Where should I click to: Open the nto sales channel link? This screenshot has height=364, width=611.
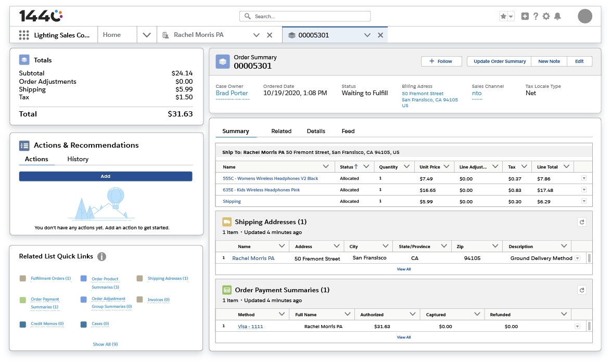coord(477,94)
